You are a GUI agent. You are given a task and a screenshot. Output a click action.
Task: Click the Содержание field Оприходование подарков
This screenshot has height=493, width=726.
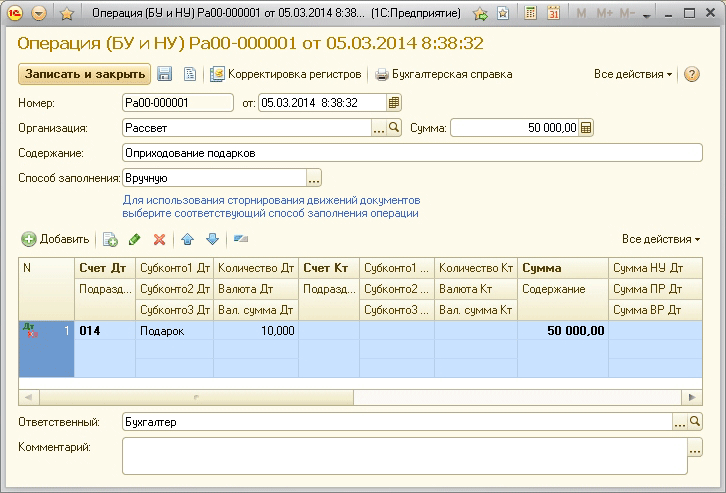(x=412, y=153)
